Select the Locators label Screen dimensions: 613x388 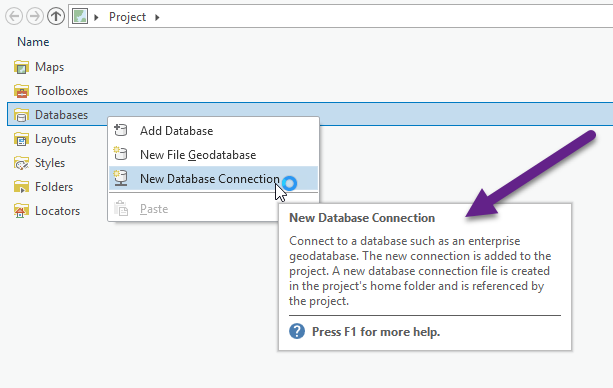coord(57,211)
